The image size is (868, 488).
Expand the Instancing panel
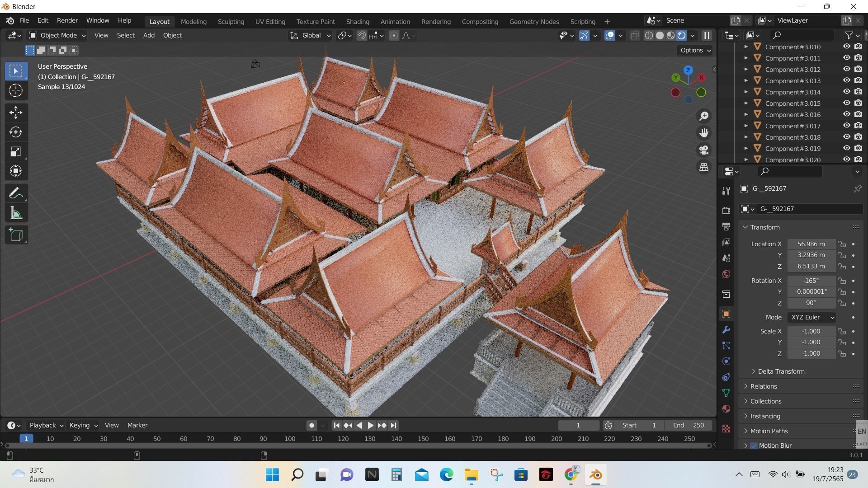pos(765,416)
